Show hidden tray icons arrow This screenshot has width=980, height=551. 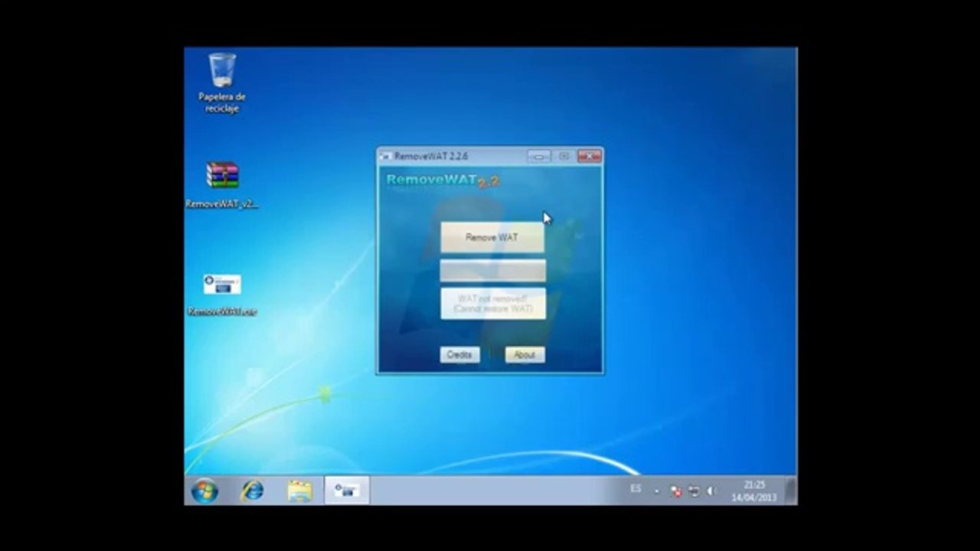pos(656,491)
